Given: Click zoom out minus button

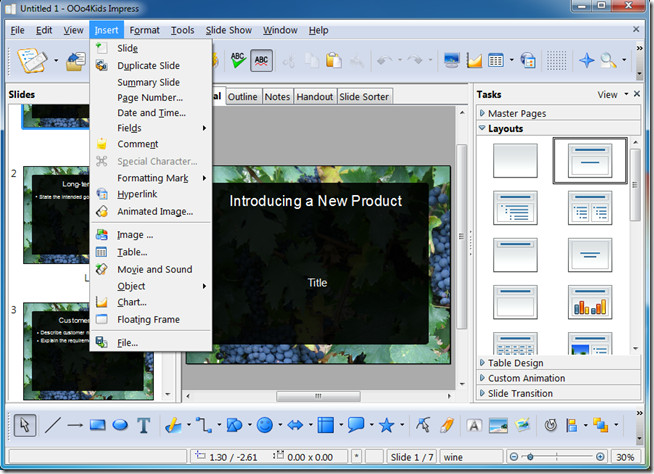Looking at the screenshot, I should (x=514, y=457).
